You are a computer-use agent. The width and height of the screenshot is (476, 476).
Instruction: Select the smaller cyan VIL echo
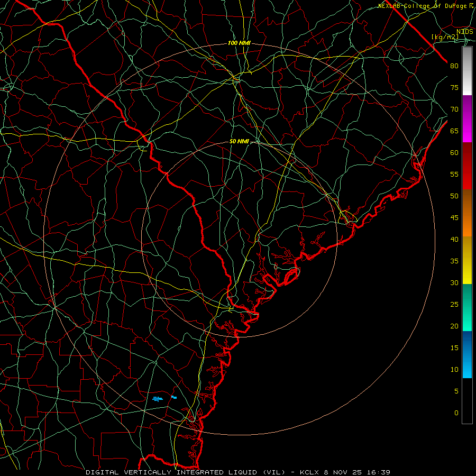pyautogui.click(x=174, y=397)
